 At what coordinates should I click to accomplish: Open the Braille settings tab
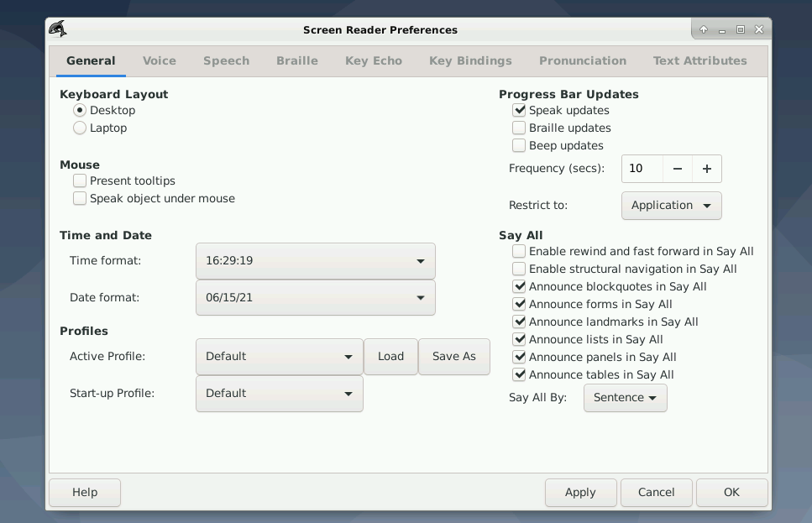point(297,60)
